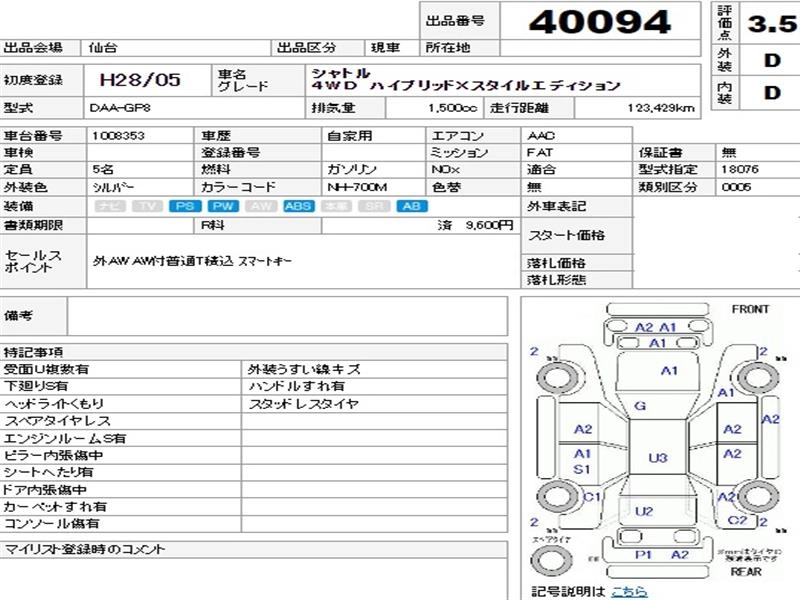Click the note スペアタイヤレス
The image size is (800, 600).
[57, 421]
